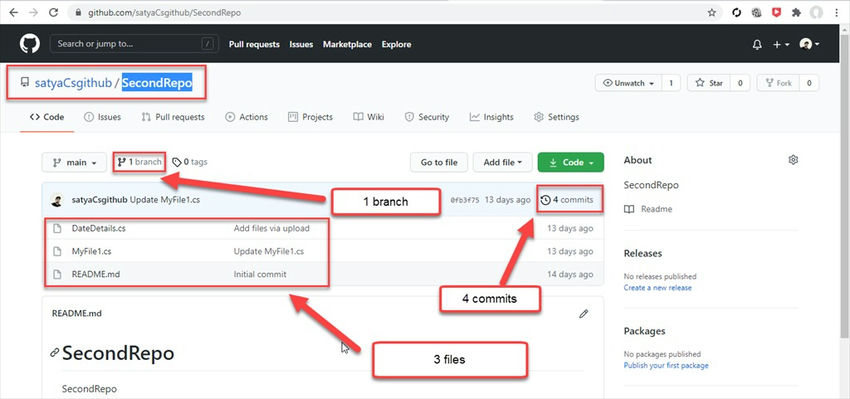Click the Go to file button
Image resolution: width=850 pixels, height=399 pixels.
[x=439, y=163]
